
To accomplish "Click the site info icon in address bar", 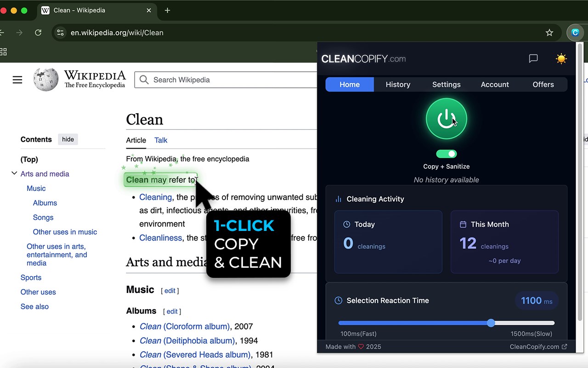I will (x=60, y=33).
